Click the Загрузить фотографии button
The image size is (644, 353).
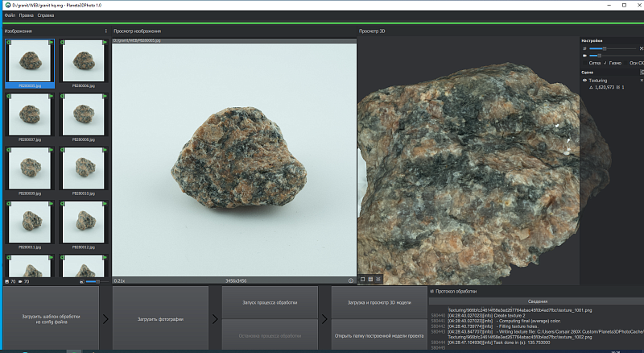click(160, 319)
